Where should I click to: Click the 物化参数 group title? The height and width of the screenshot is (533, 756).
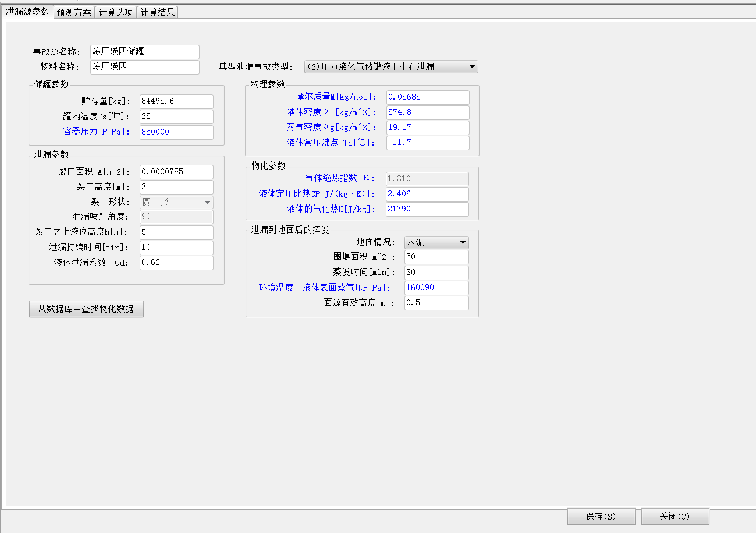click(268, 165)
